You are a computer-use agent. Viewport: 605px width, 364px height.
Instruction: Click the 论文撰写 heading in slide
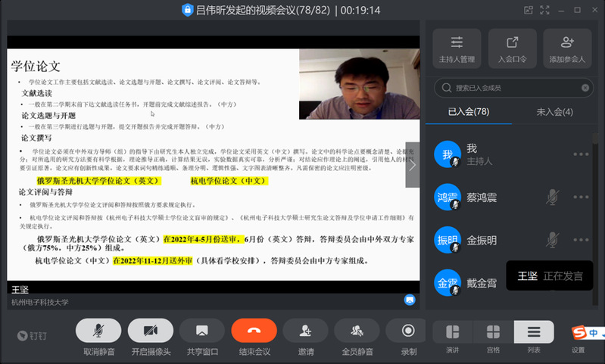point(36,138)
